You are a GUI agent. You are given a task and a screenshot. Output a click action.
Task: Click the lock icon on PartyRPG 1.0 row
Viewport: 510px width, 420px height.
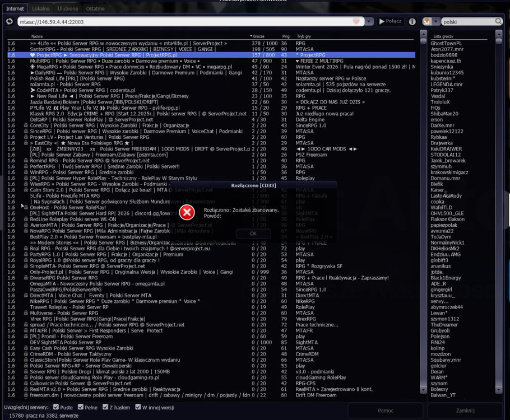[26, 254]
